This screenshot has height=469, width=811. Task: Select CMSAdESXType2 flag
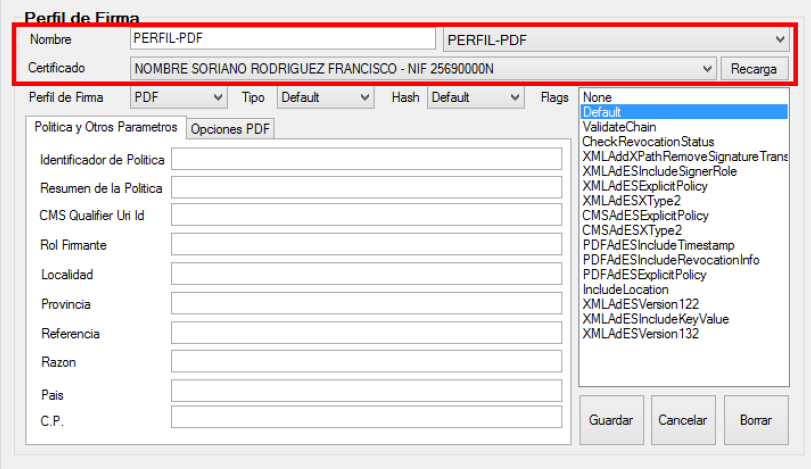(x=684, y=230)
